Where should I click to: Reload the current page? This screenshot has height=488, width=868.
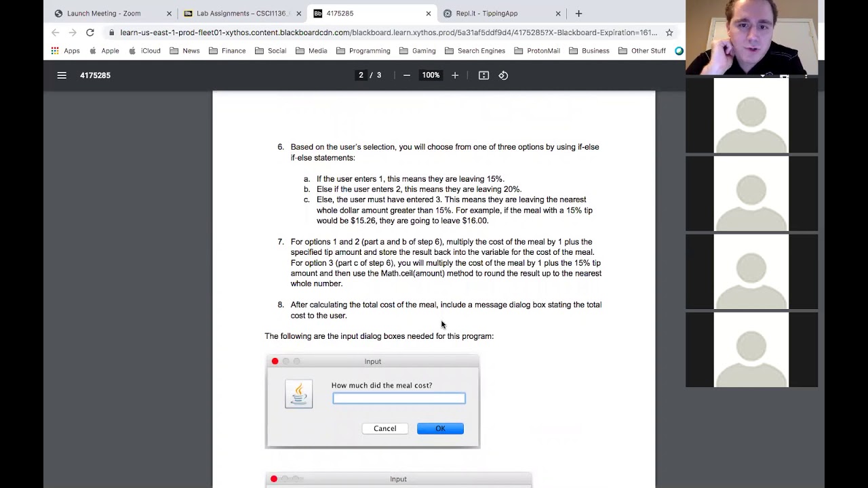pos(90,33)
